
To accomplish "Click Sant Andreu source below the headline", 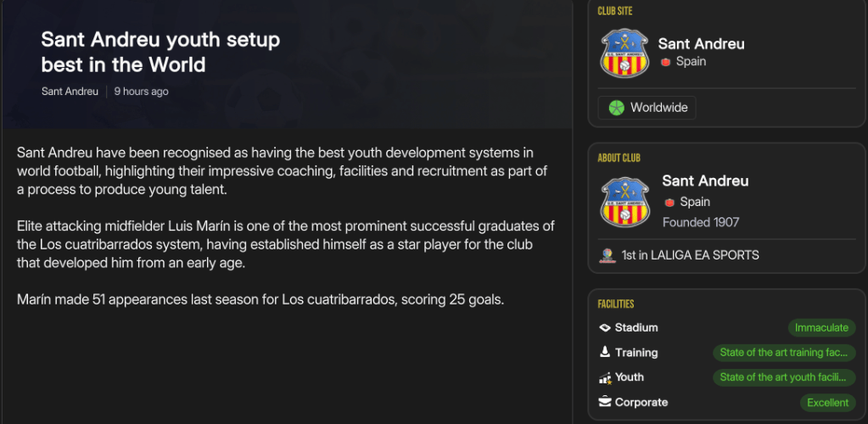I will (x=70, y=92).
